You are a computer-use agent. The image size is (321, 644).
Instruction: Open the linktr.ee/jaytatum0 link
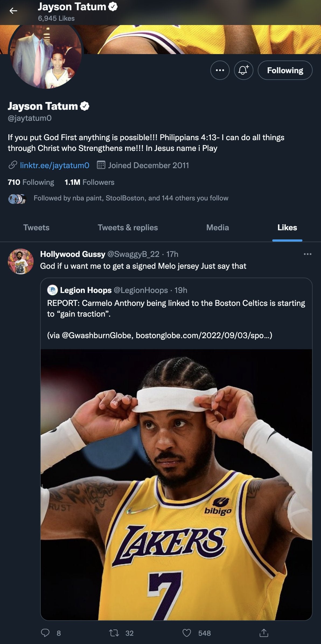pos(55,165)
